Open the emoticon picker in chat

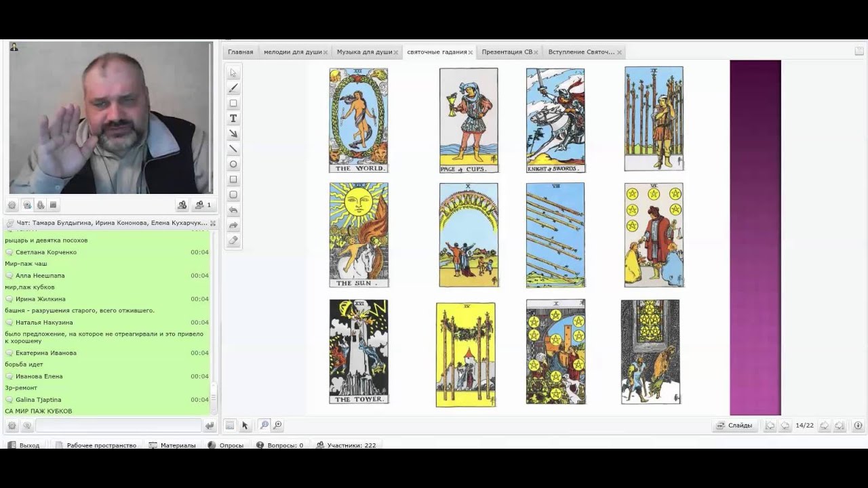[27, 426]
